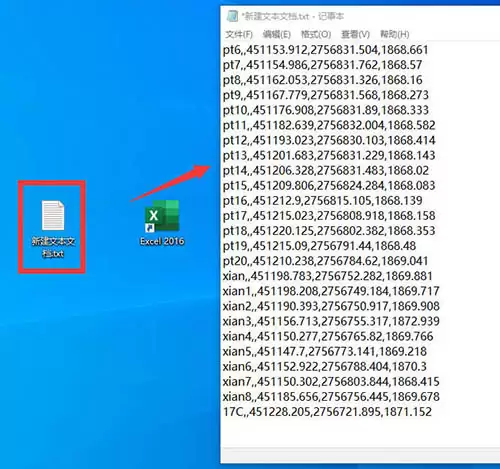Click the Notepad icon in the title bar
This screenshot has width=500, height=469.
click(232, 16)
